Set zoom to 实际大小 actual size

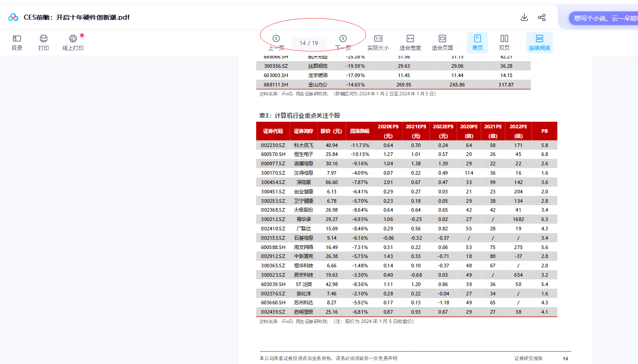point(378,42)
